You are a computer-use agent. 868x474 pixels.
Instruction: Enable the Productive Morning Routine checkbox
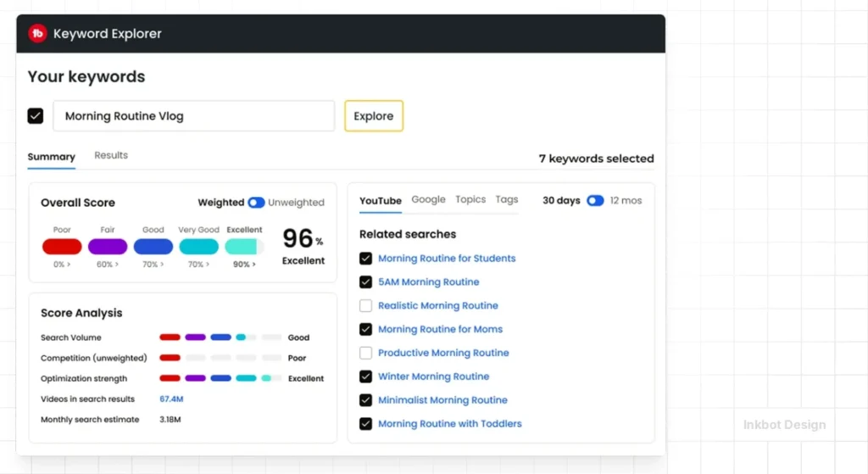point(365,353)
